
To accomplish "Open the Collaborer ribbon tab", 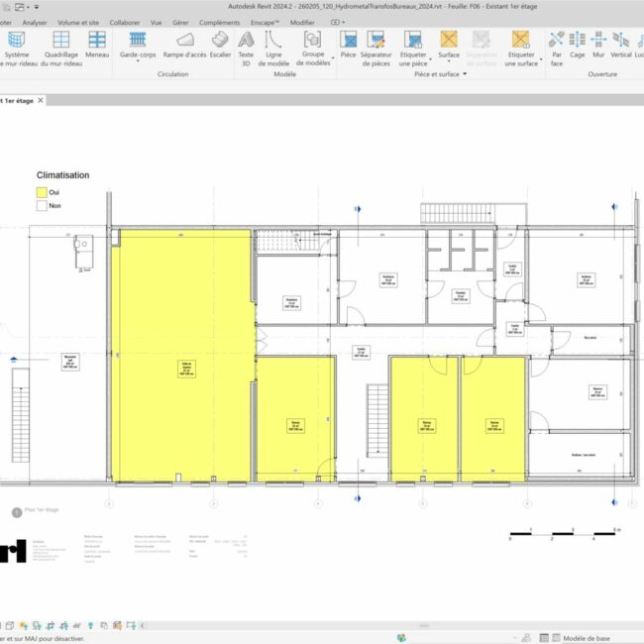I will [x=125, y=23].
